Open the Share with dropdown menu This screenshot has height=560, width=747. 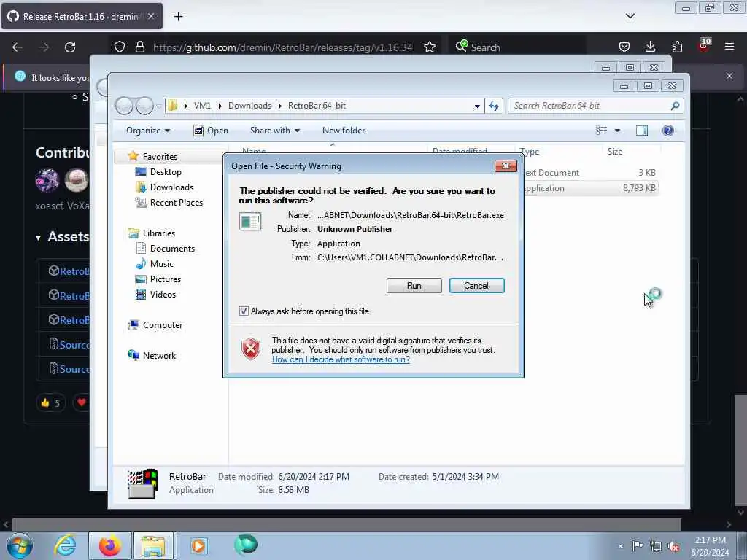pyautogui.click(x=275, y=131)
